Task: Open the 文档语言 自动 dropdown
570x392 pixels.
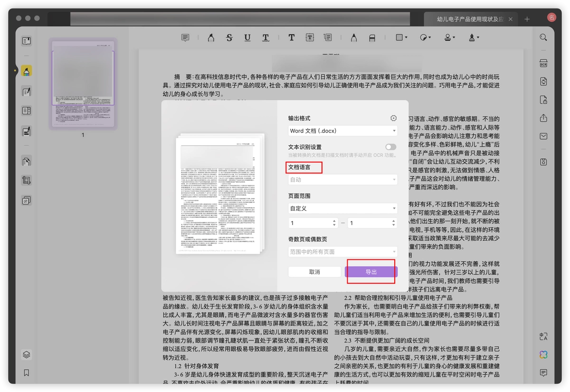Action: pyautogui.click(x=343, y=180)
